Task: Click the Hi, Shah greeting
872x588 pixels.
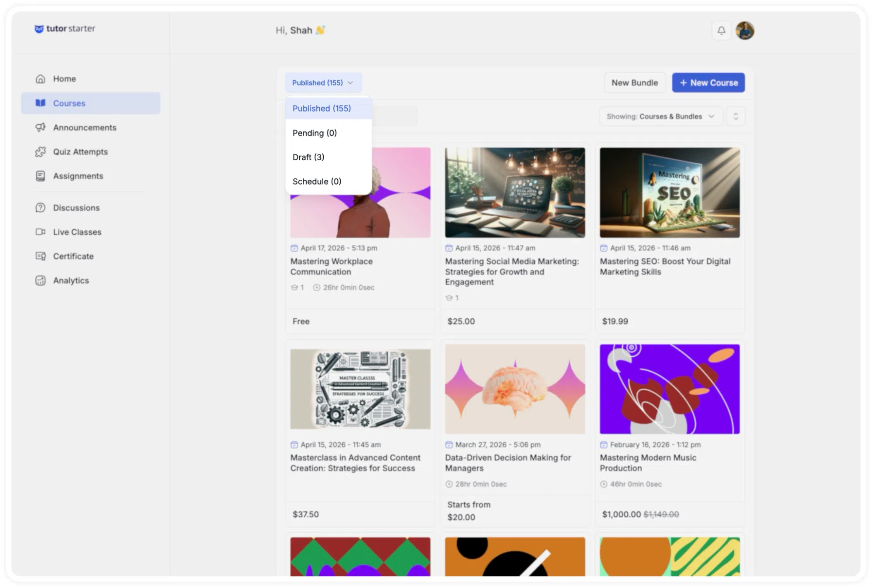Action: pos(300,30)
